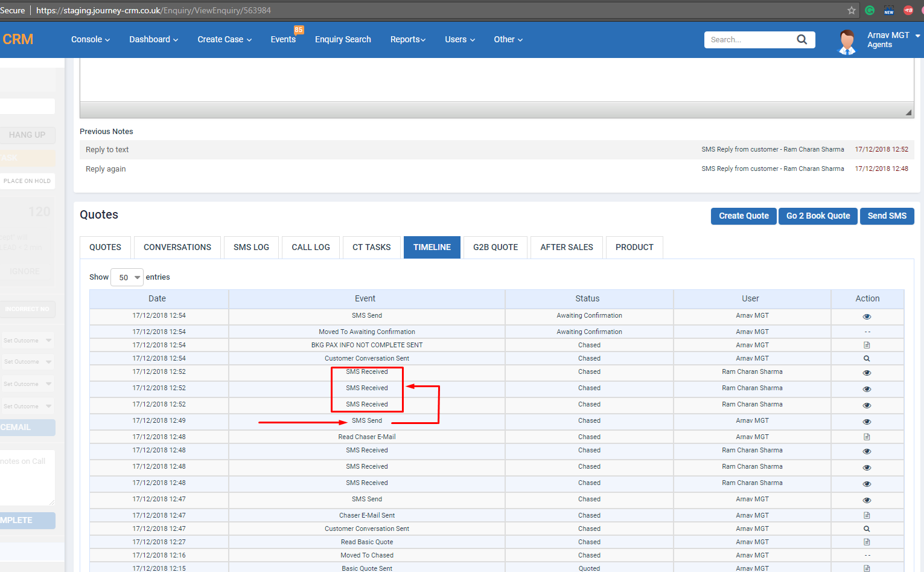Focus the Search input field

(x=750, y=40)
